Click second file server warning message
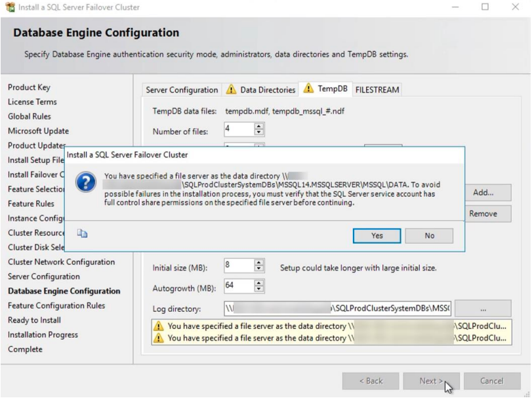The width and height of the screenshot is (532, 398). pyautogui.click(x=331, y=338)
